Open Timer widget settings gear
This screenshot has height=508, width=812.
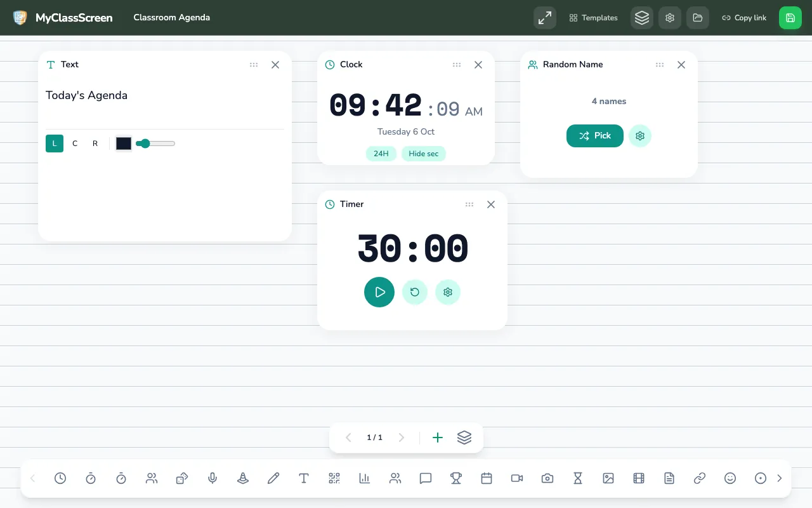click(x=448, y=292)
